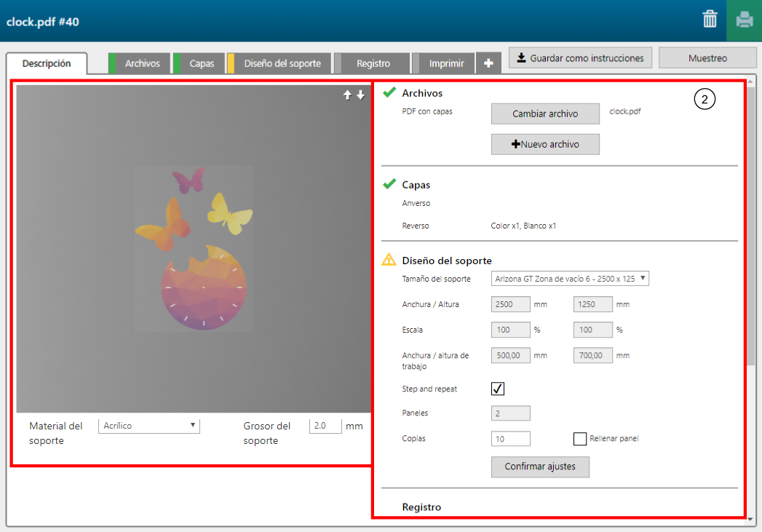Click the yellow warning triangle icon
The height and width of the screenshot is (532, 762).
(389, 260)
